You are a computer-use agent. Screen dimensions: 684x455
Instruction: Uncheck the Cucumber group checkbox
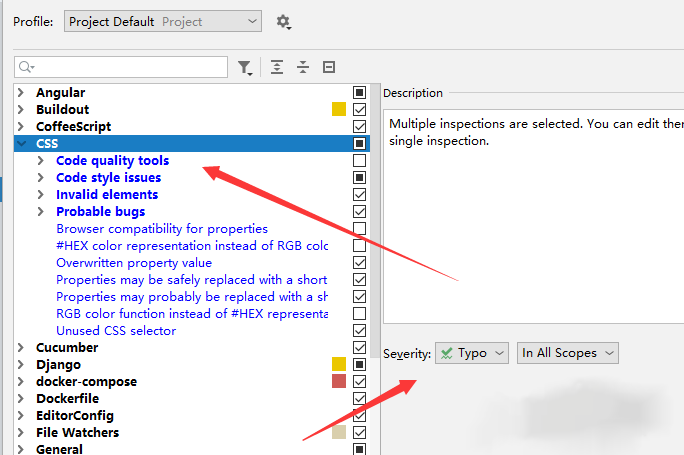tap(359, 348)
